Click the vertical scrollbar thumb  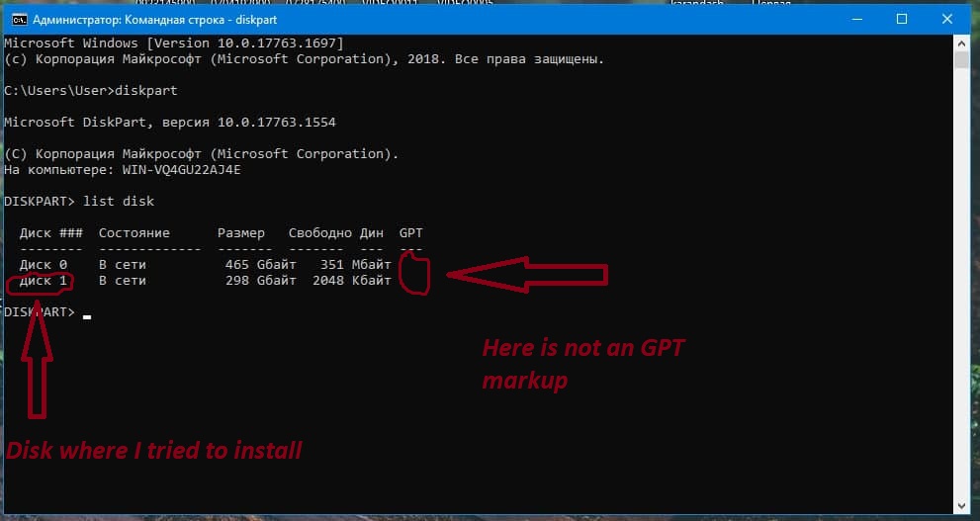click(x=962, y=60)
